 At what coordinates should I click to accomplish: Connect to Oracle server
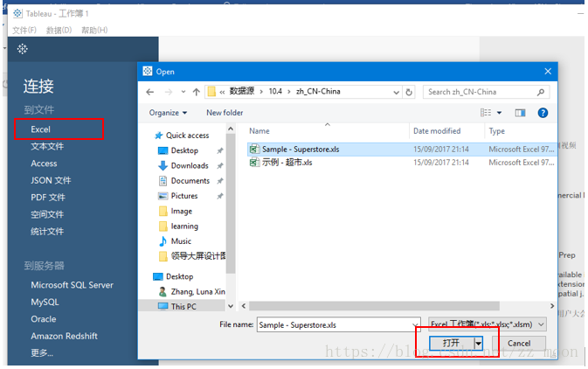point(44,319)
